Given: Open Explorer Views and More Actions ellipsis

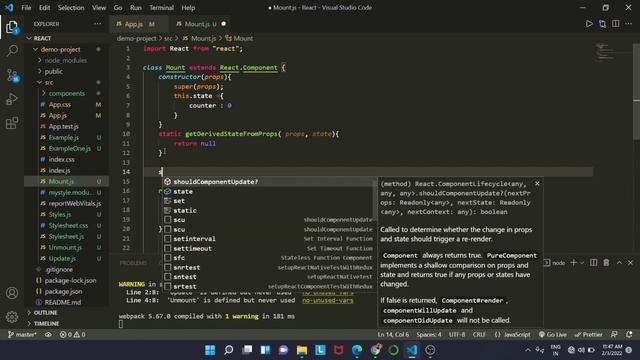Looking at the screenshot, I should point(97,24).
